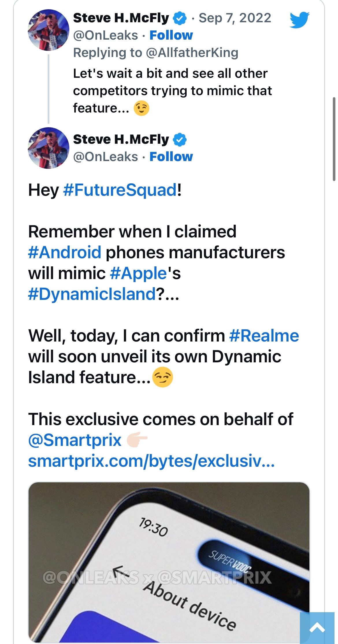Open the Sep 7, 2022 tweet date
Viewport: 338px width, 644px height.
coord(235,18)
